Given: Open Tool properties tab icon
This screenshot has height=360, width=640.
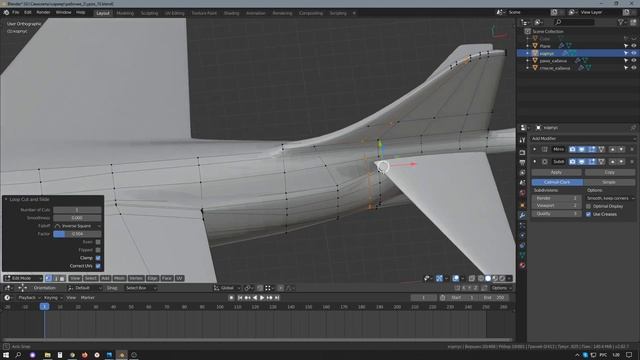Looking at the screenshot, I should 522,140.
